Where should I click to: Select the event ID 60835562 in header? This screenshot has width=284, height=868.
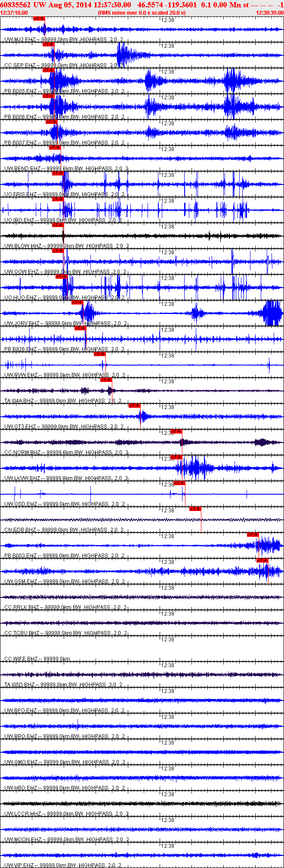pos(15,5)
